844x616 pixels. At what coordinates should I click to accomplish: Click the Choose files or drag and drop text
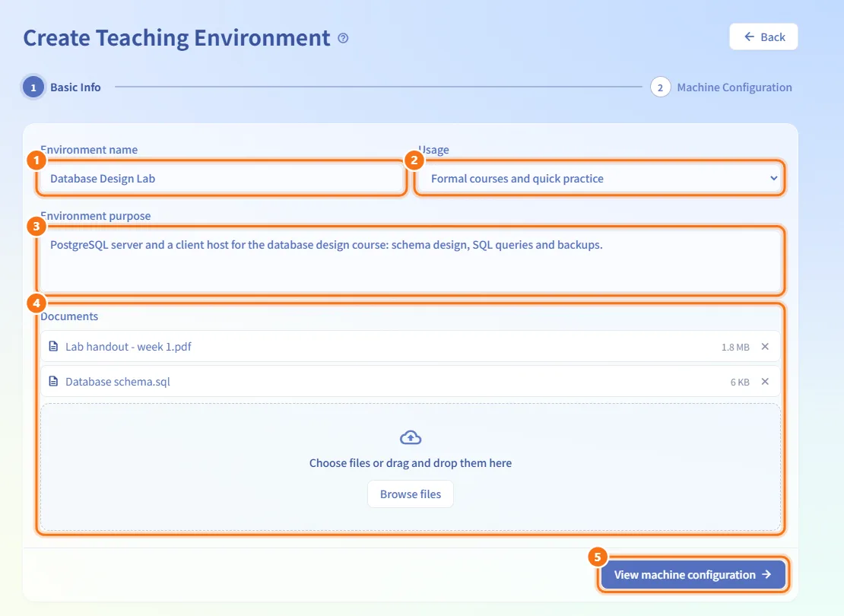pos(411,463)
